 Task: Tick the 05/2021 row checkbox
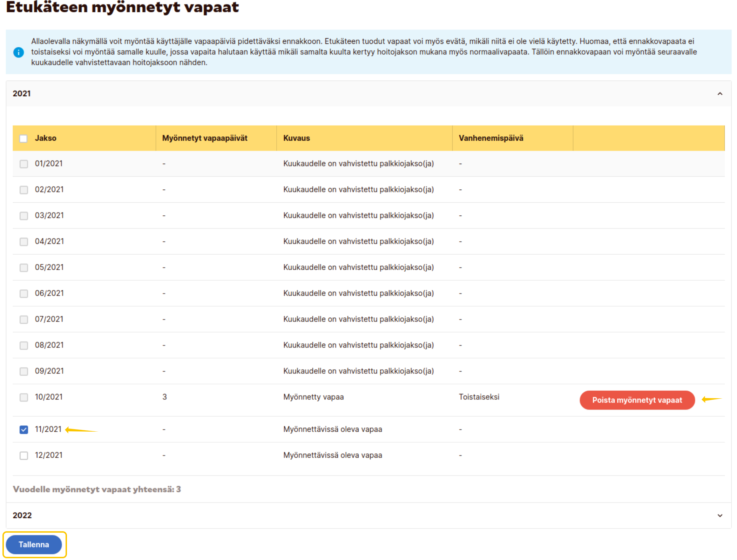pos(23,268)
